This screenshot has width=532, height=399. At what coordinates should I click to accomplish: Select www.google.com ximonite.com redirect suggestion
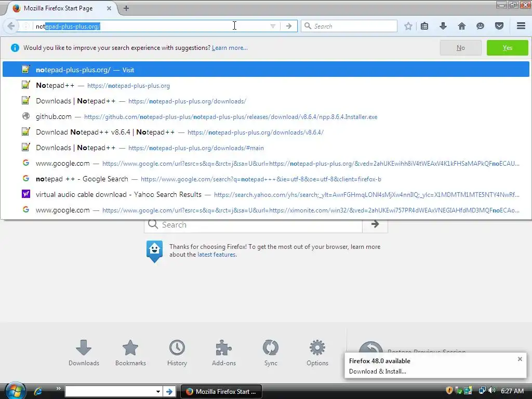pos(265,210)
